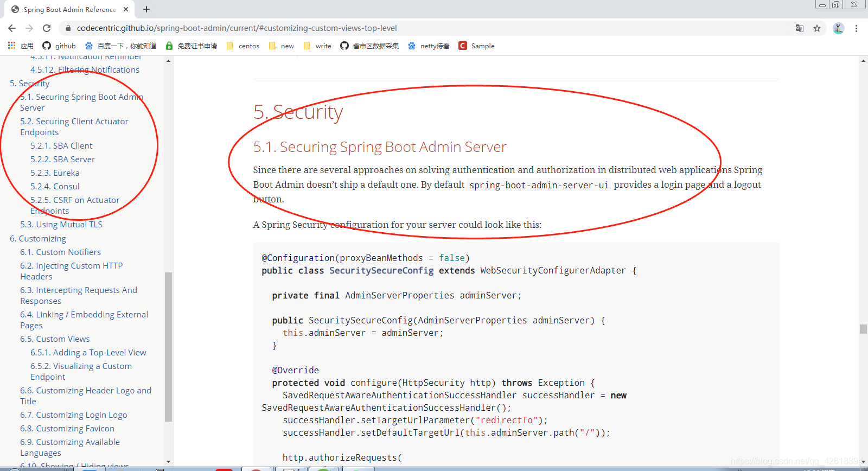Open 4.5.12 Filtering Notifications
This screenshot has height=471, width=868.
coord(85,70)
